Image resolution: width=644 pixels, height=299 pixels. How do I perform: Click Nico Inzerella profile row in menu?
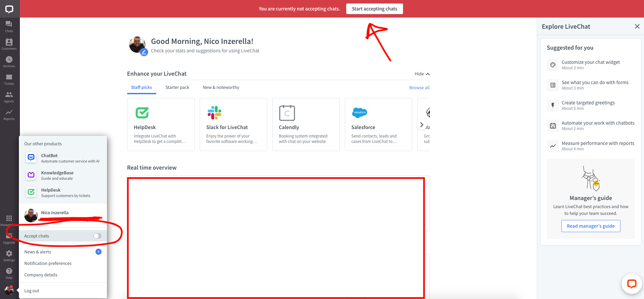pyautogui.click(x=63, y=215)
